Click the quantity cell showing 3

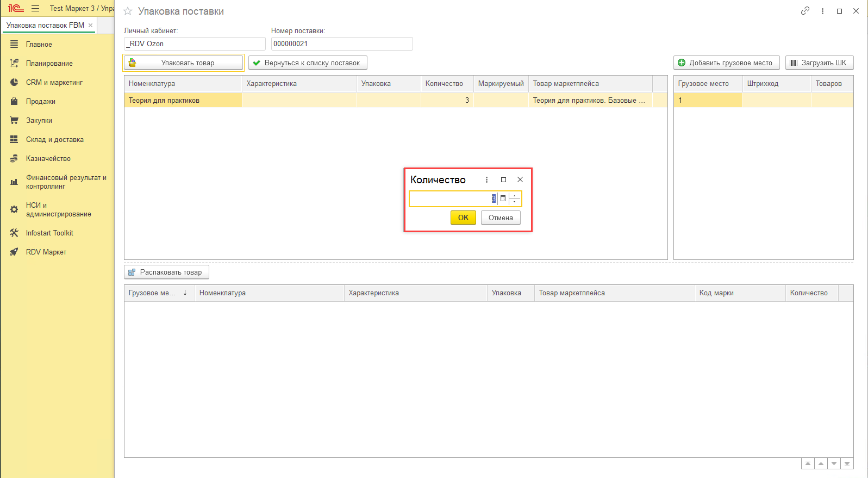[x=447, y=100]
